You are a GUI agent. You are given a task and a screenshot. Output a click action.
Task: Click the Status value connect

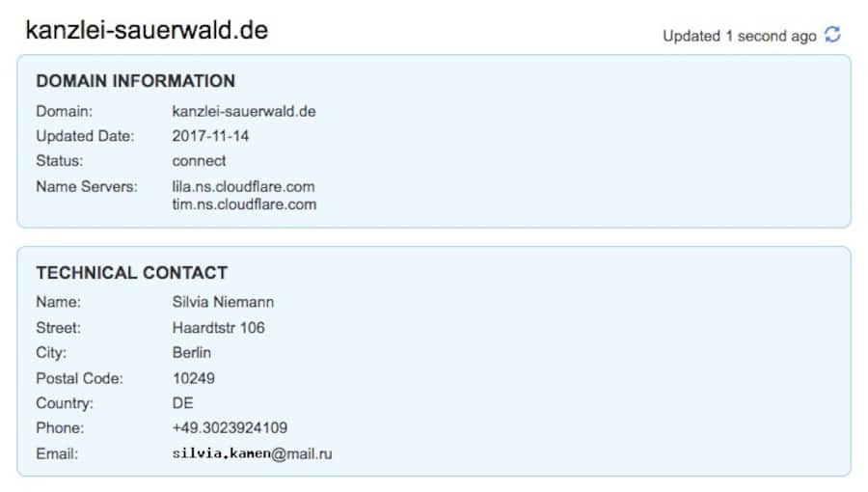click(200, 161)
